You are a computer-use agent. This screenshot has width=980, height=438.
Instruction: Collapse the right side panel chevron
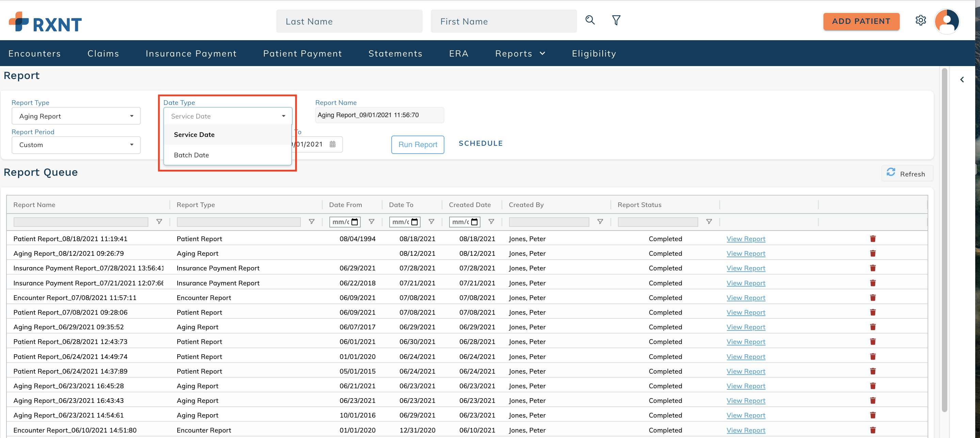[x=962, y=80]
